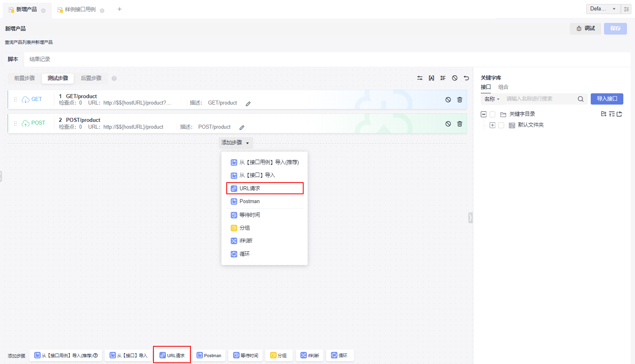Collapse the right keyword library panel handle
Image resolution: width=635 pixels, height=364 pixels.
470,218
